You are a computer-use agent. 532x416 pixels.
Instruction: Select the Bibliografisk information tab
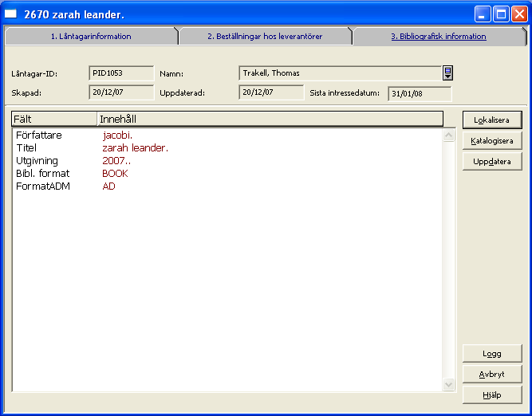point(439,37)
